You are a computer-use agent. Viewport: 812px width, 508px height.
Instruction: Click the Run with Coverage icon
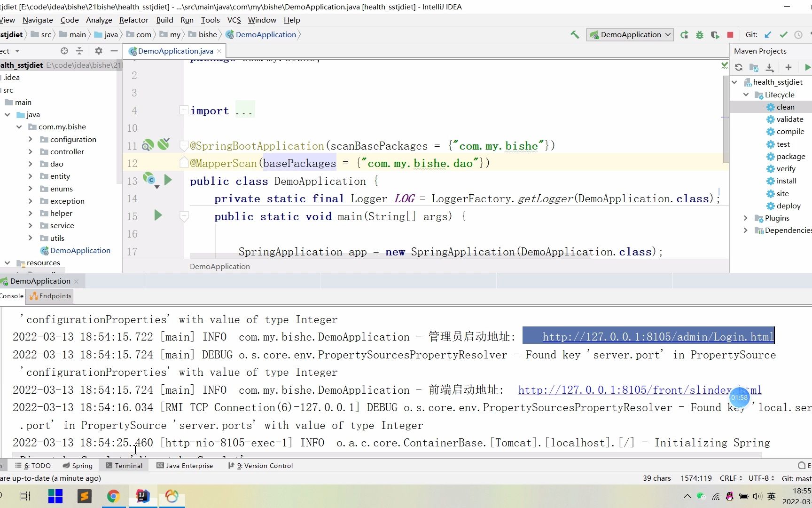tap(715, 35)
